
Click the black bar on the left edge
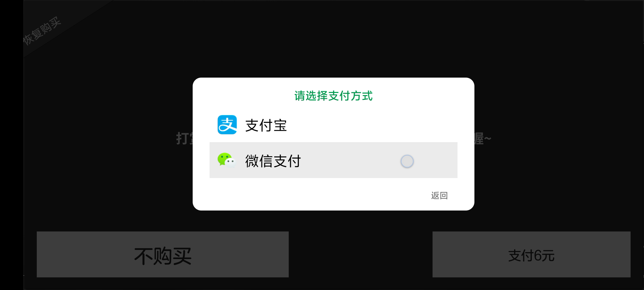12,145
